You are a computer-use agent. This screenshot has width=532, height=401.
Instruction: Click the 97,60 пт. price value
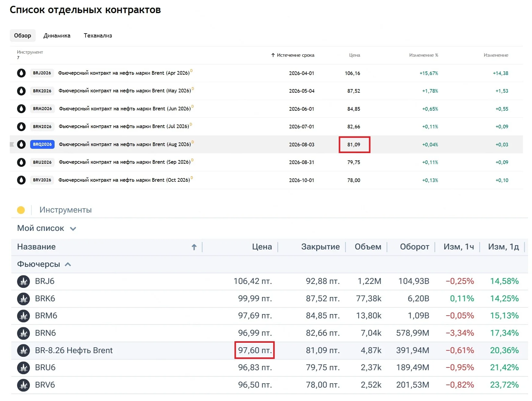[255, 351]
